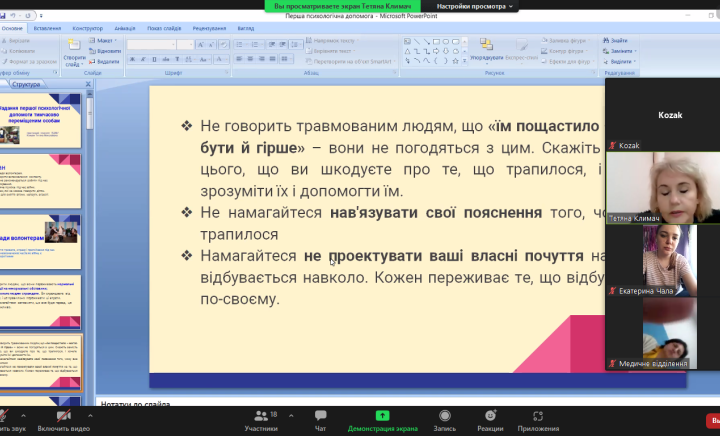Expand audio options arrow beside microphone
This screenshot has height=436, width=720.
coord(23,416)
